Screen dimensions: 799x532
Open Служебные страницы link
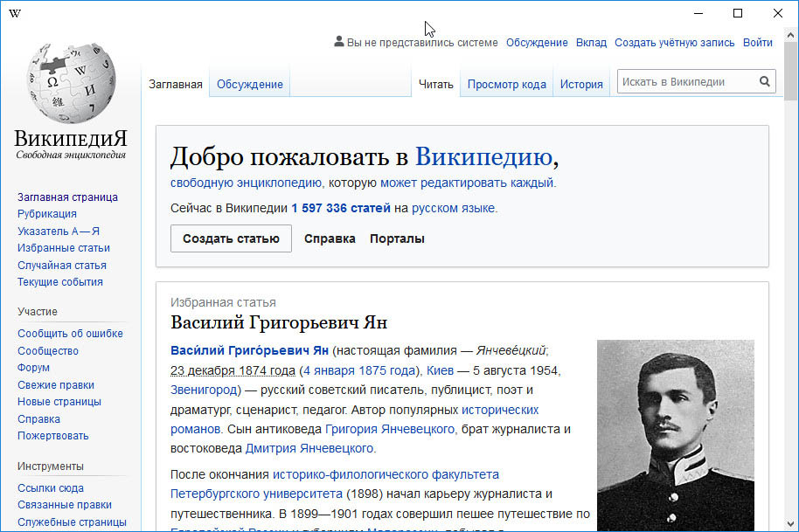[x=72, y=522]
